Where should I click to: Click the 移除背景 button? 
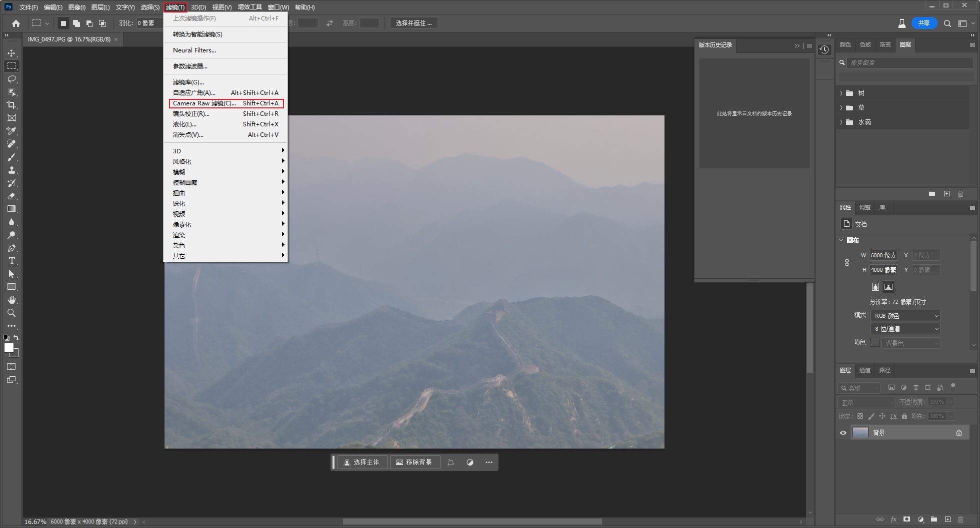414,463
